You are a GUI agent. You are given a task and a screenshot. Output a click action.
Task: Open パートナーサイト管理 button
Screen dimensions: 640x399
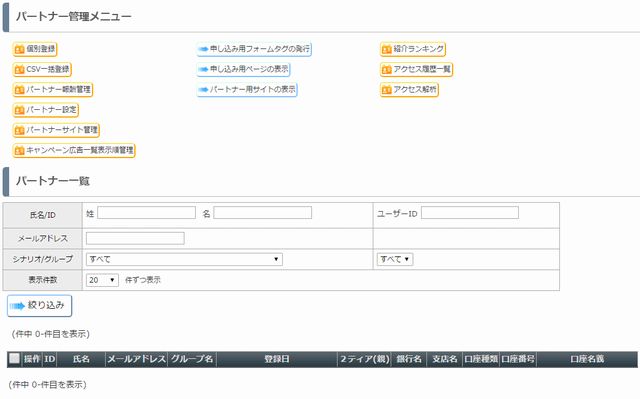click(56, 130)
